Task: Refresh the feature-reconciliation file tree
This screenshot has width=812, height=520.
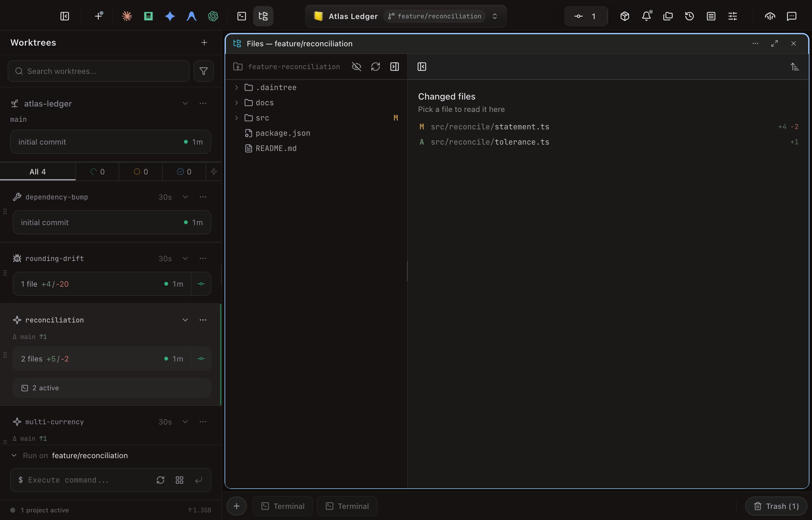Action: pos(375,67)
